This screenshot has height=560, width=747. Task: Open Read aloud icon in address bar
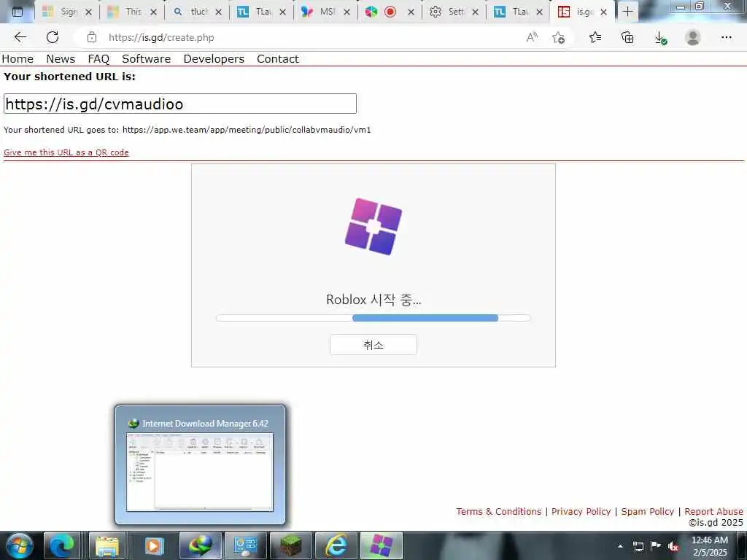coord(532,37)
